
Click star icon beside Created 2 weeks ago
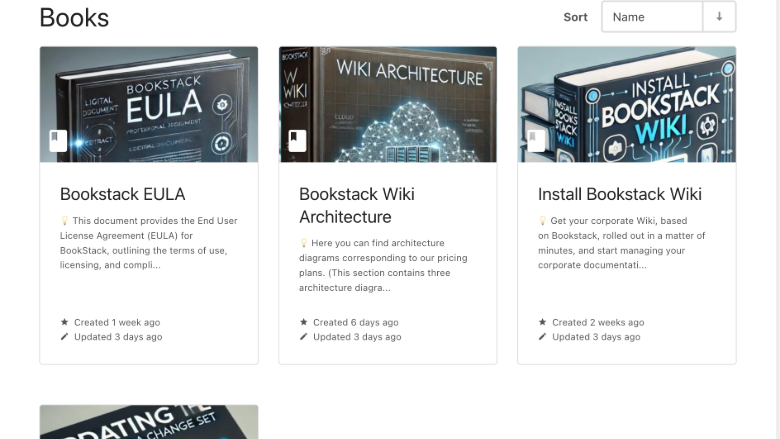point(542,322)
